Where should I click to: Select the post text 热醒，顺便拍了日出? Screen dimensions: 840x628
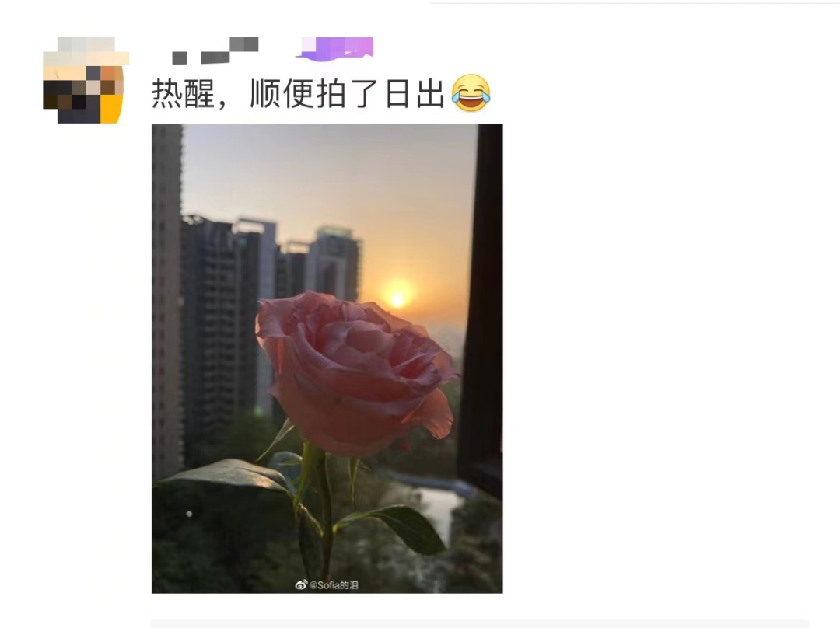(299, 94)
